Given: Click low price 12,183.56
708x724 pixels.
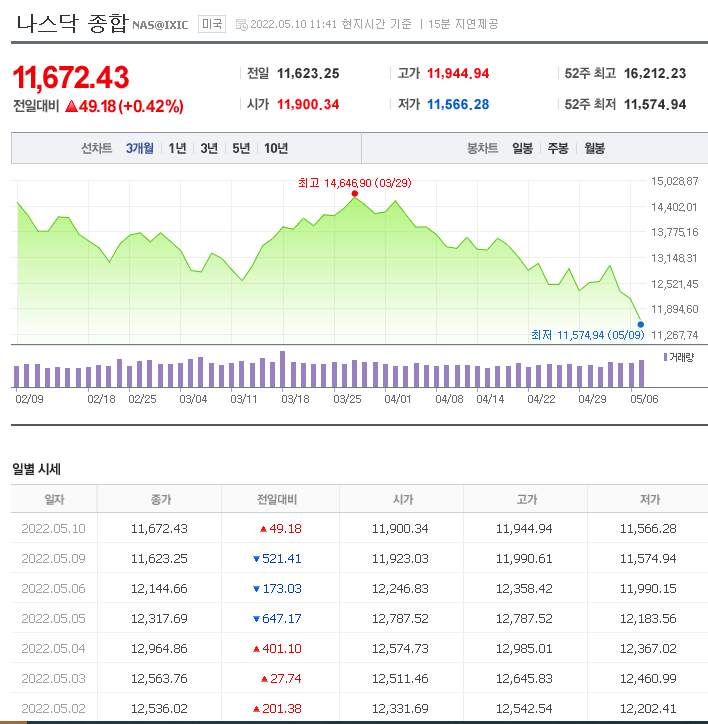Looking at the screenshot, I should click(648, 618).
